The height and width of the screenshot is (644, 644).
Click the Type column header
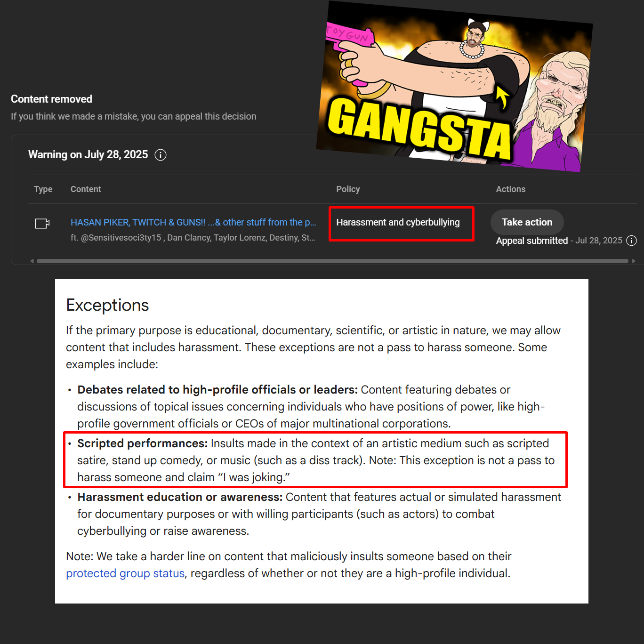pyautogui.click(x=43, y=189)
